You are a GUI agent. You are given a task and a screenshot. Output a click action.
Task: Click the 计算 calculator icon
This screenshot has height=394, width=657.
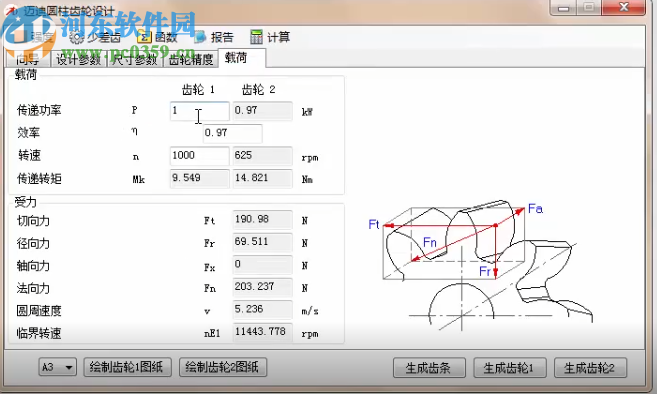pyautogui.click(x=256, y=37)
